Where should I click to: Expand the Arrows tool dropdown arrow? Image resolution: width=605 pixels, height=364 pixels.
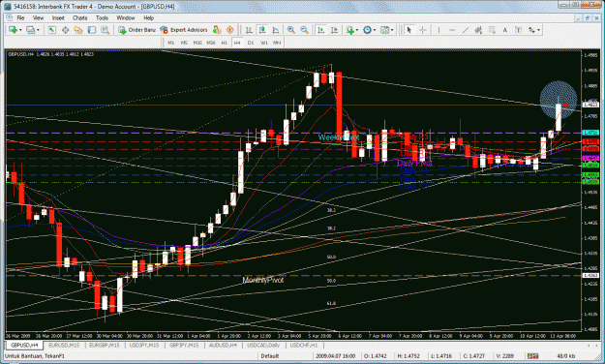point(538,30)
